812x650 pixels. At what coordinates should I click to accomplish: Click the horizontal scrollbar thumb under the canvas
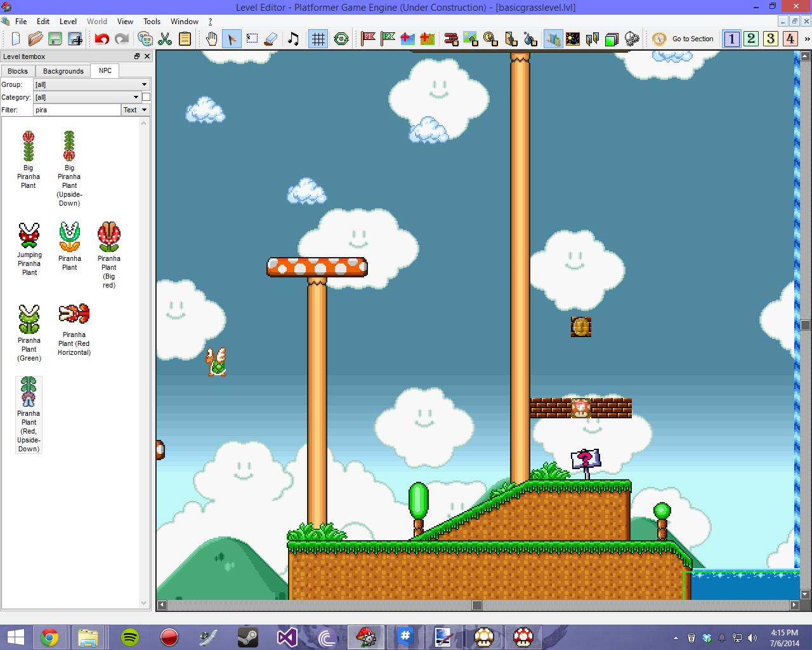[477, 605]
